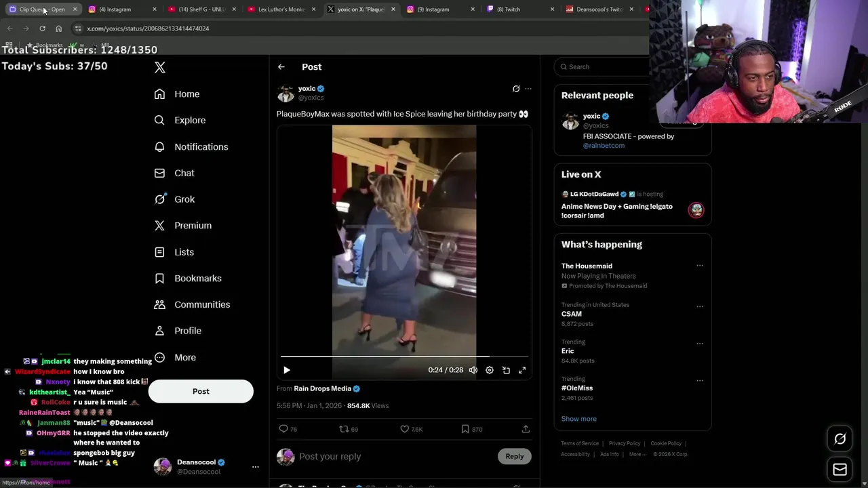
Task: Expand the footer More menu
Action: (x=637, y=454)
